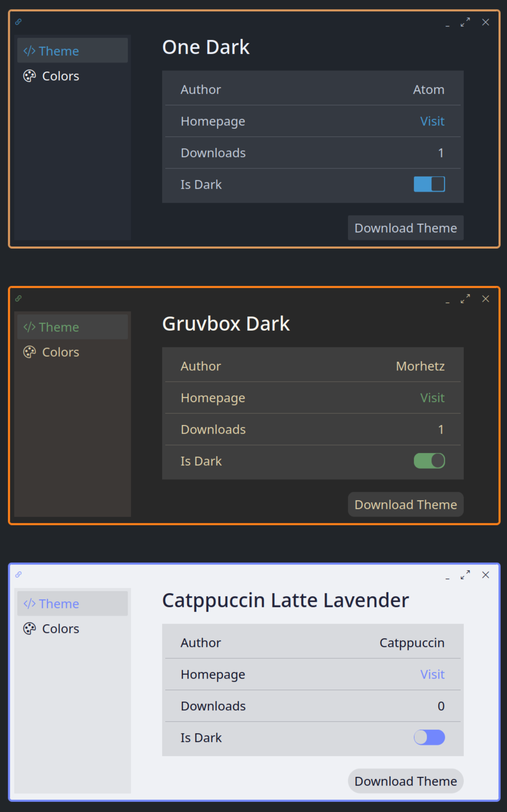Visit the One Dark homepage link
The image size is (507, 812).
tap(432, 121)
